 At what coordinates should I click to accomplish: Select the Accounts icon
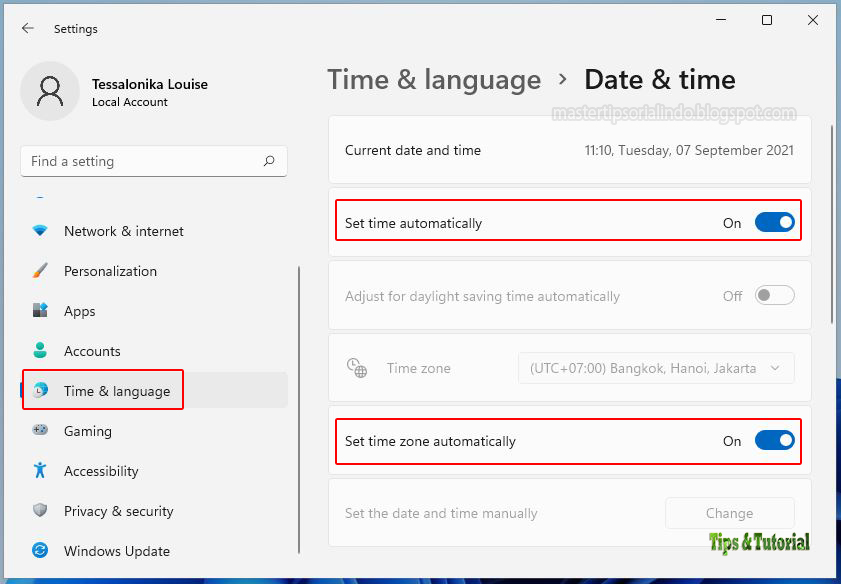point(40,351)
